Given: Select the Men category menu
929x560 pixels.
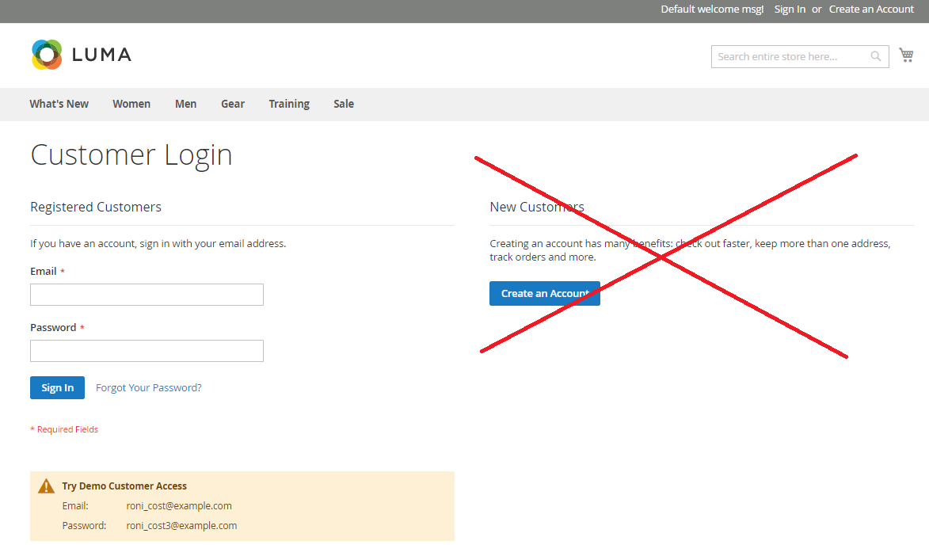Looking at the screenshot, I should coord(185,104).
